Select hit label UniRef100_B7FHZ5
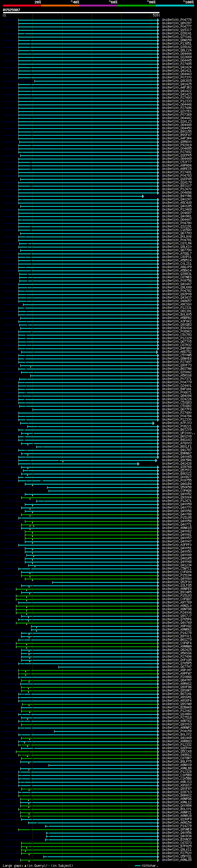This screenshot has width=197, height=868. 176,846
